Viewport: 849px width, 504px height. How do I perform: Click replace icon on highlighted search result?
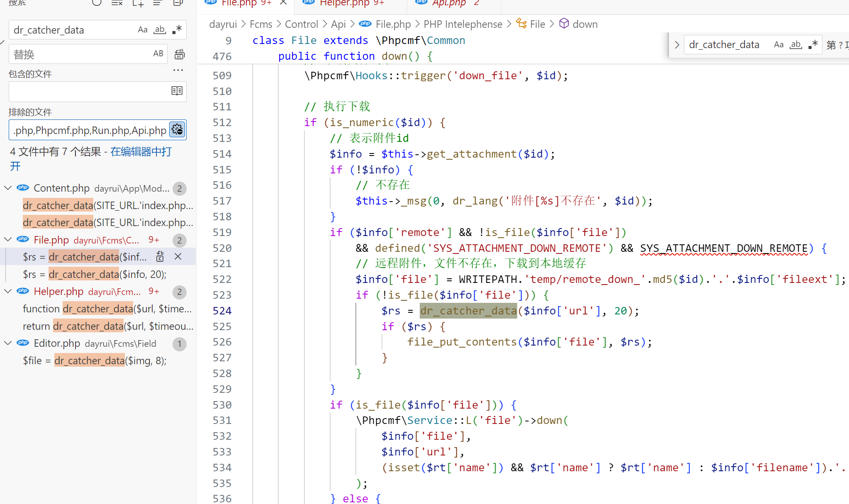click(x=160, y=257)
